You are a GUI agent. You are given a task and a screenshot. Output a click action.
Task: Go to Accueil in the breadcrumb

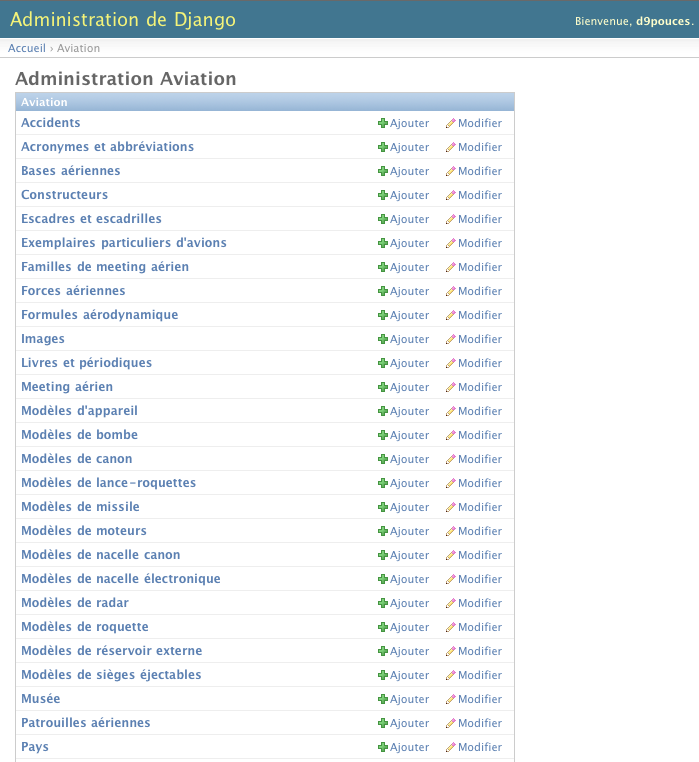27,48
